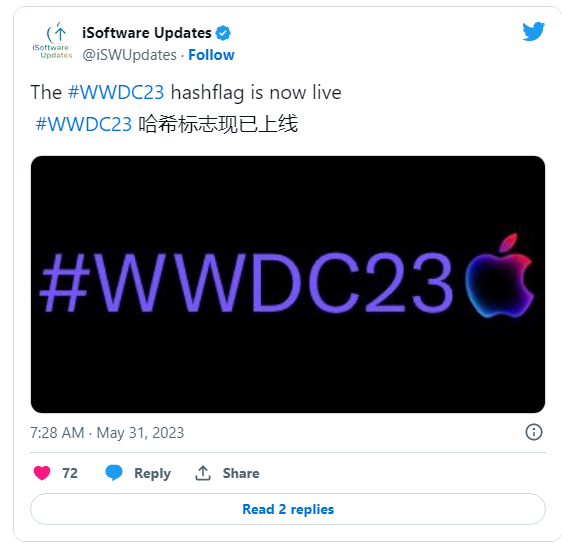
Task: Open the tweet info circle icon
Action: click(534, 432)
